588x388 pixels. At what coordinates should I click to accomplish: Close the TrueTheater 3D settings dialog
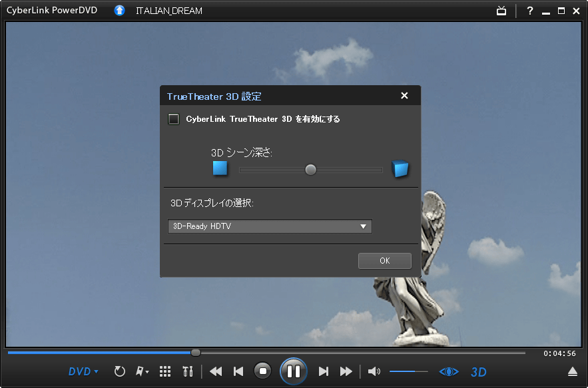pyautogui.click(x=404, y=96)
